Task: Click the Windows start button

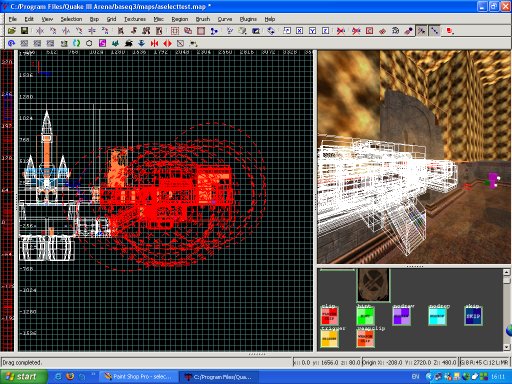Action: [23, 377]
